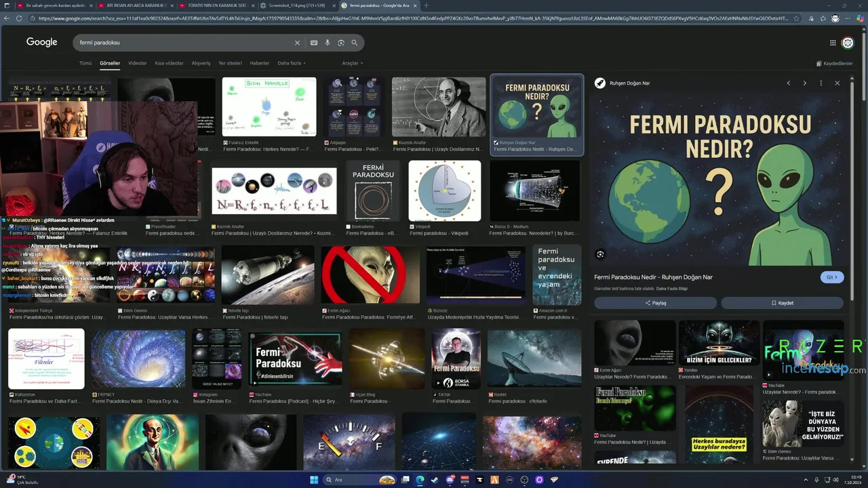Click the Paylaş share button
The width and height of the screenshot is (868, 488).
click(x=655, y=303)
